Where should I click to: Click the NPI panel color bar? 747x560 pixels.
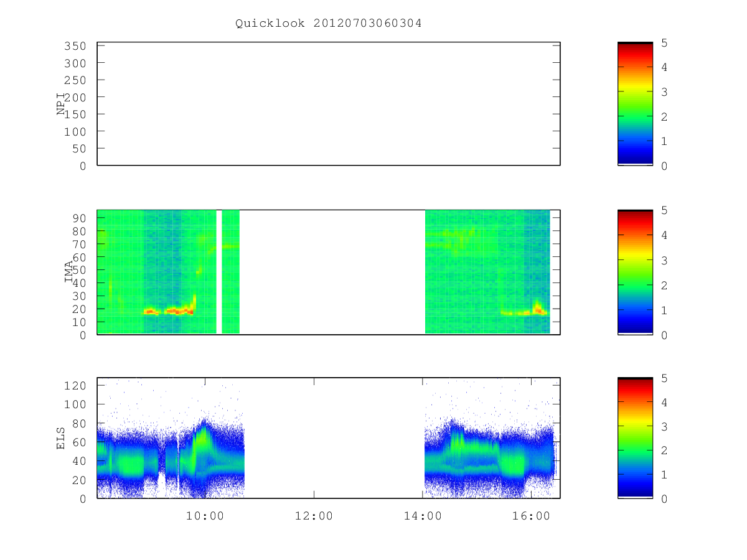coord(635,104)
